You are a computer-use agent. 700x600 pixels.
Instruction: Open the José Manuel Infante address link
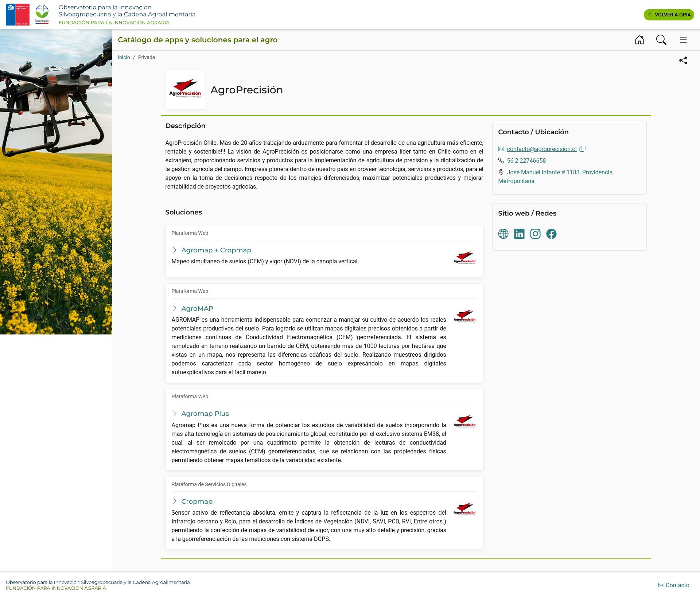tap(556, 177)
